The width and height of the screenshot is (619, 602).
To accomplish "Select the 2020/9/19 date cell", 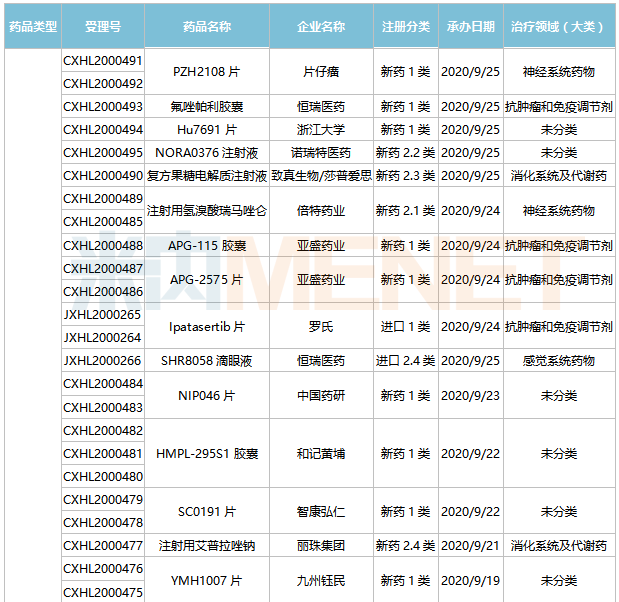I will [x=470, y=580].
